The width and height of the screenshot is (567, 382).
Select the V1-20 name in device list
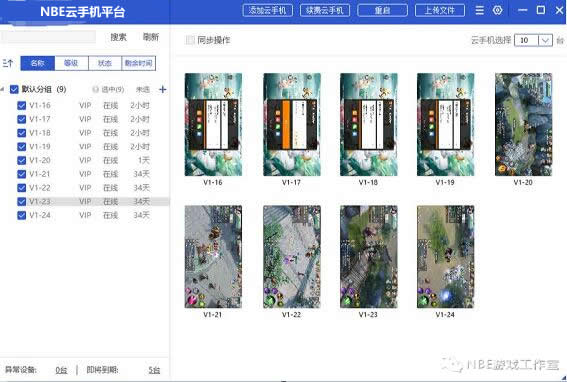click(x=40, y=160)
